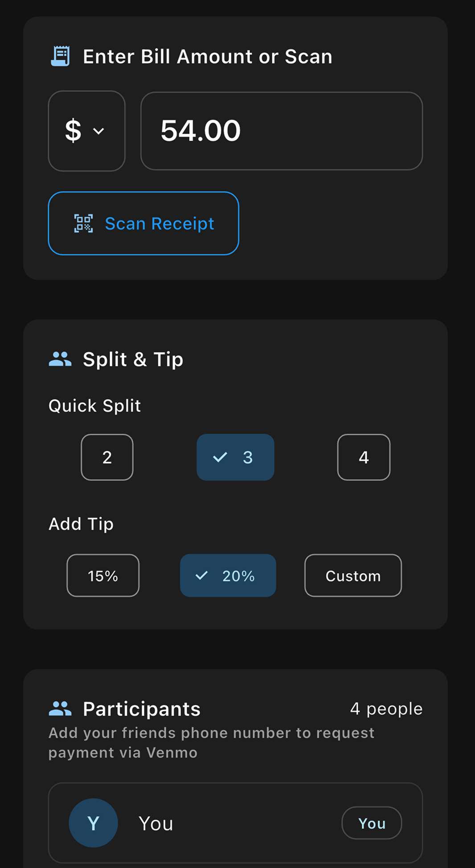Click the checkmark on the 20% tip
The height and width of the screenshot is (868, 475).
coord(202,576)
